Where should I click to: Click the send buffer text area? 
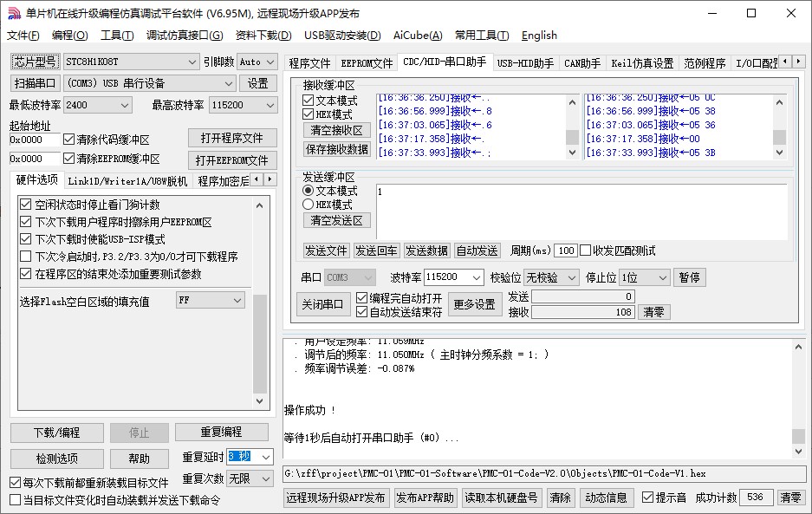[x=581, y=211]
